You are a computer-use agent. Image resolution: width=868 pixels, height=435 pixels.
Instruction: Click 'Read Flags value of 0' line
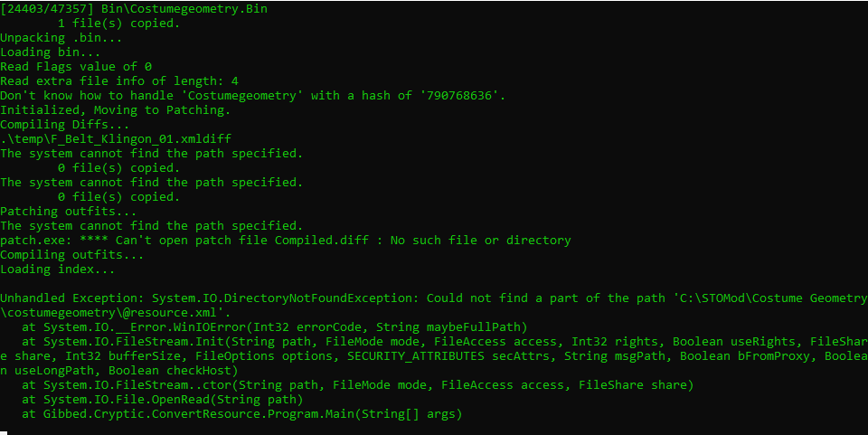tap(76, 66)
